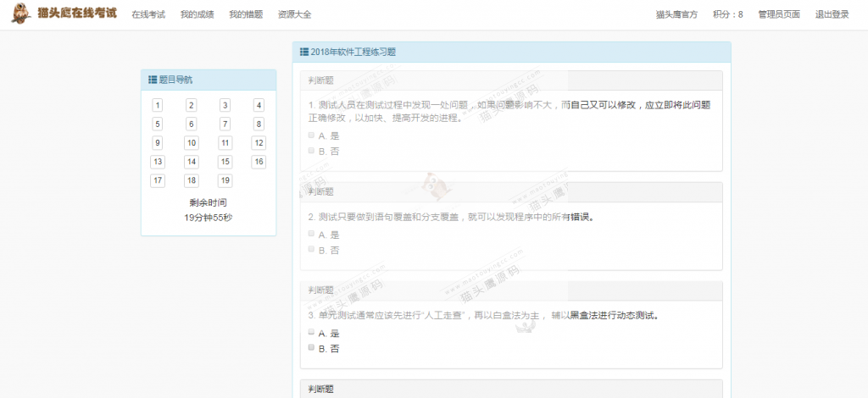The height and width of the screenshot is (398, 868).
Task: Jump to question 19 in navigator
Action: click(x=225, y=180)
